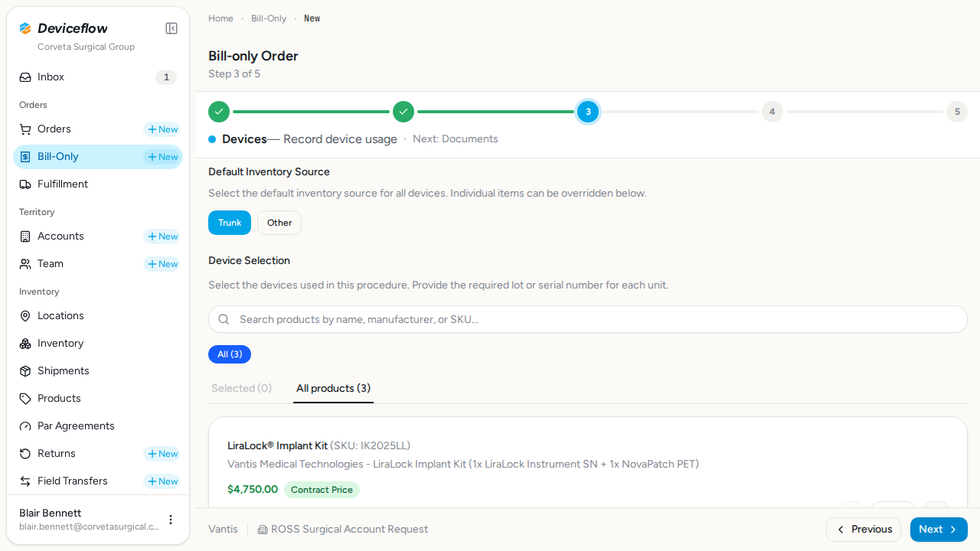Open the Inbox in sidebar
Image resolution: width=980 pixels, height=551 pixels.
(98, 77)
